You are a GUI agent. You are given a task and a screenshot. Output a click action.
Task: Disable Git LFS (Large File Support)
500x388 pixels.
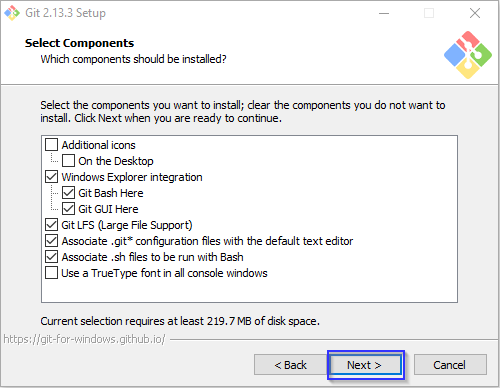pyautogui.click(x=51, y=225)
